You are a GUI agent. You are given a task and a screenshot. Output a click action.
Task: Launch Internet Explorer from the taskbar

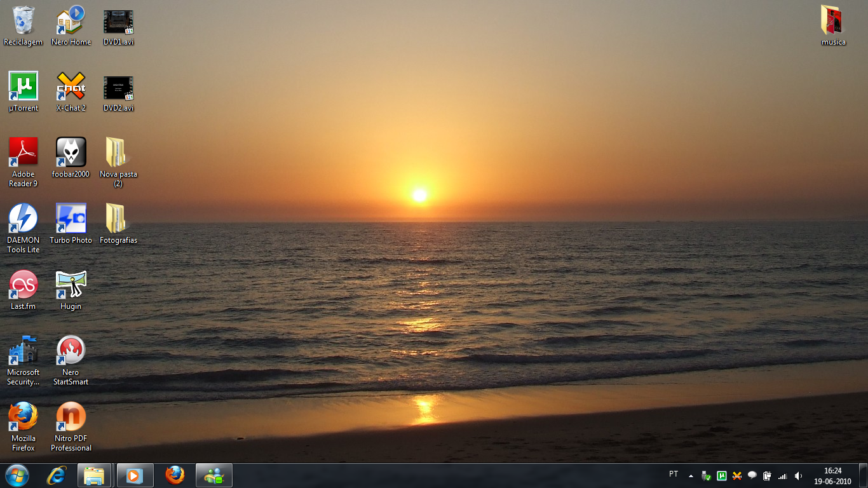point(57,475)
